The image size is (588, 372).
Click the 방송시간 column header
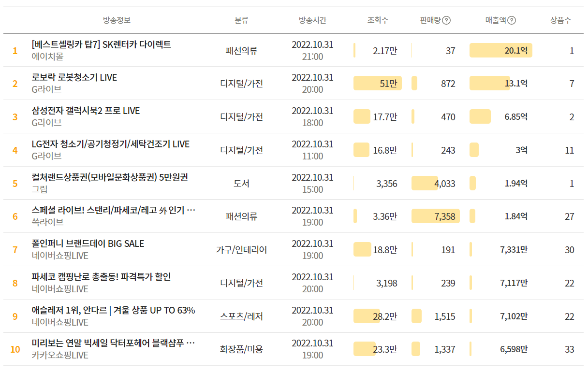[312, 20]
